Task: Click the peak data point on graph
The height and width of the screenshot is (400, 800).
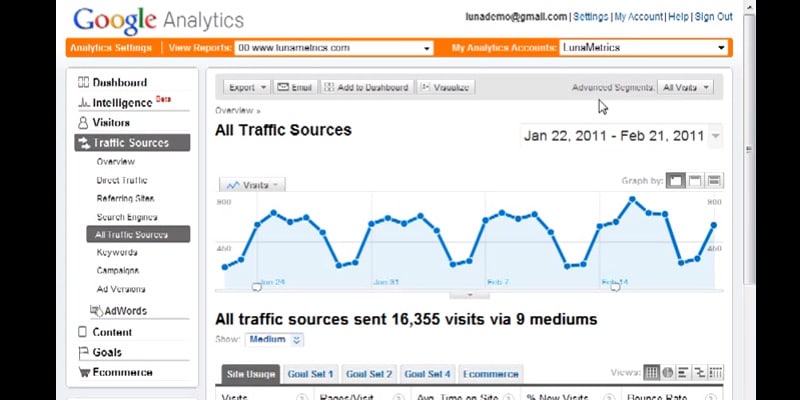Action: [632, 199]
